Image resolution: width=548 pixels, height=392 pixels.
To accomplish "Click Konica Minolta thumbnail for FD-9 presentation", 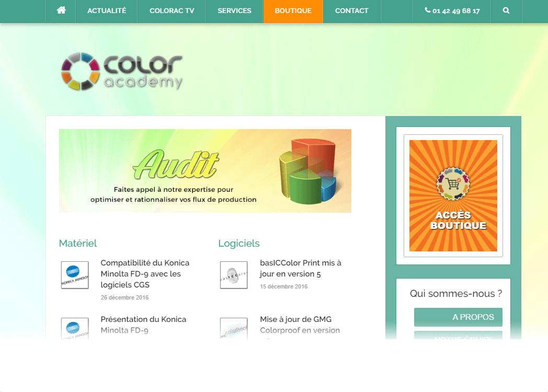I will click(x=75, y=328).
